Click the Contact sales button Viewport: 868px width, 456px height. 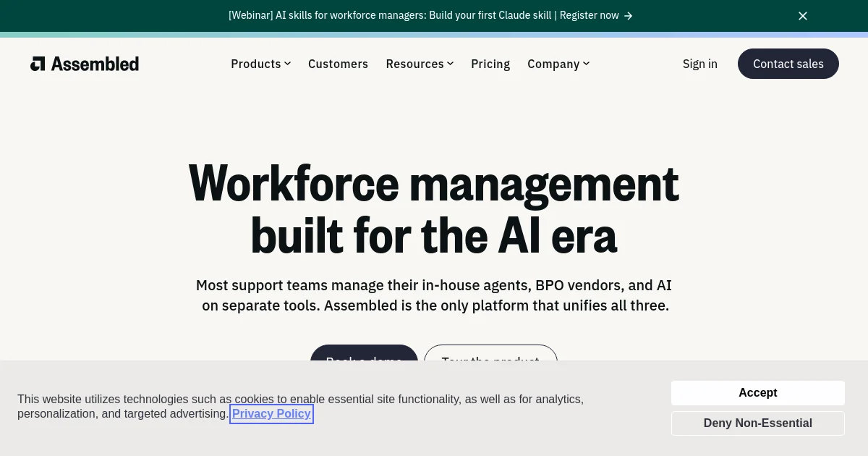click(x=788, y=64)
